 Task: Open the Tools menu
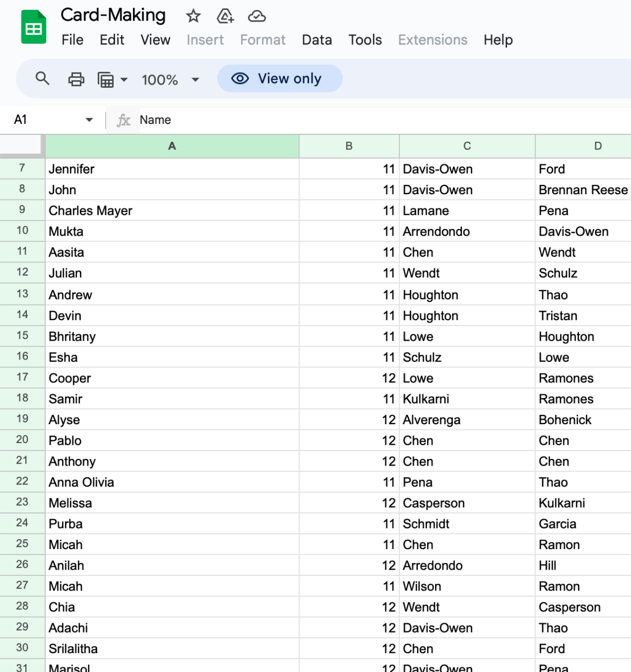coord(365,40)
